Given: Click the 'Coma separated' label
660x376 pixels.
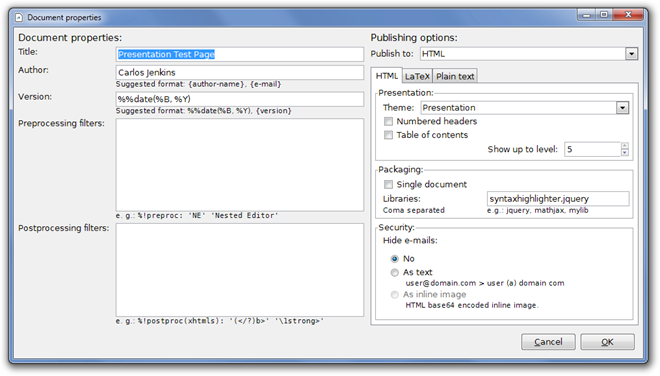Looking at the screenshot, I should (413, 210).
